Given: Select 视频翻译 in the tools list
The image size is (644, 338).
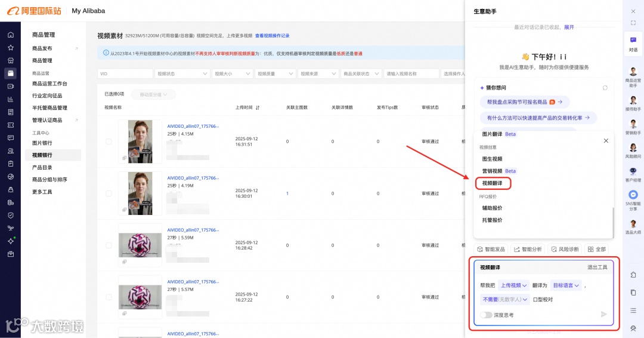Looking at the screenshot, I should 493,183.
